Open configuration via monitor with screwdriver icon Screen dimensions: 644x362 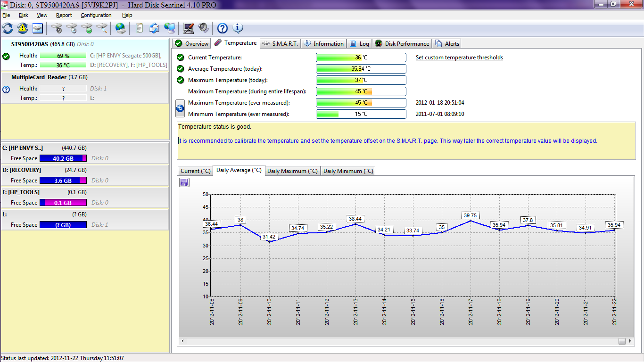coord(189,28)
